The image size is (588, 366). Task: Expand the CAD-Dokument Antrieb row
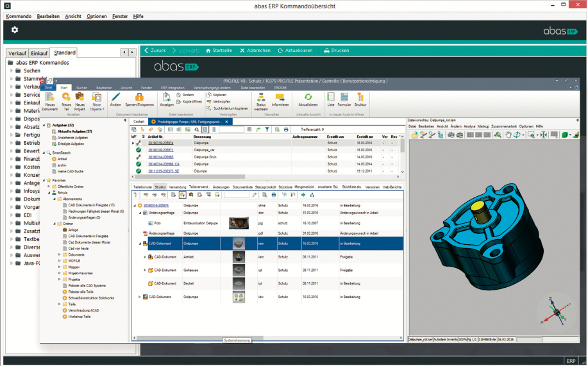145,257
